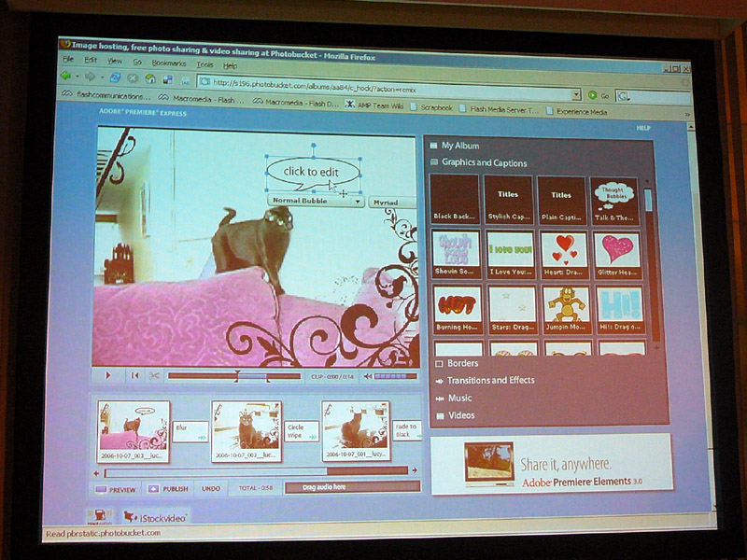Screen dimensions: 747x560
Task: Pick the Showin Some Love graphic
Action: pyautogui.click(x=457, y=254)
